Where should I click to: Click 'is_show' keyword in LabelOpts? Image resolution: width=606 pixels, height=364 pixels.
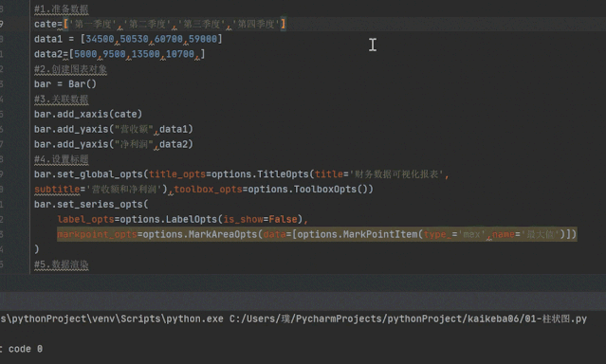click(243, 219)
